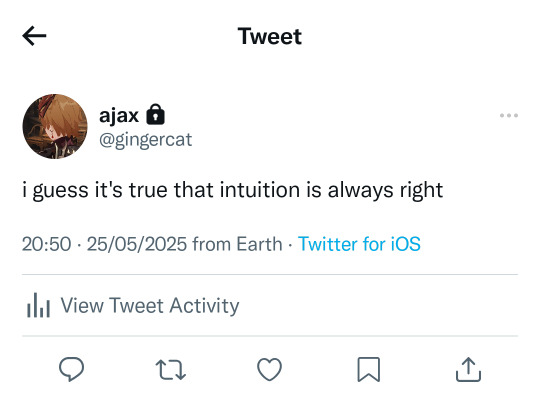Go back using the left arrow
The image size is (540, 399).
click(34, 35)
